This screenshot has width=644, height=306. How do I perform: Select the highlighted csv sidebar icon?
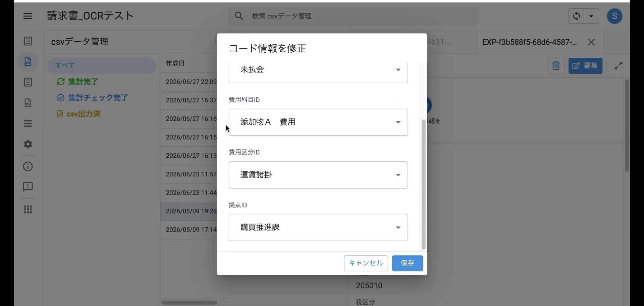click(x=28, y=62)
